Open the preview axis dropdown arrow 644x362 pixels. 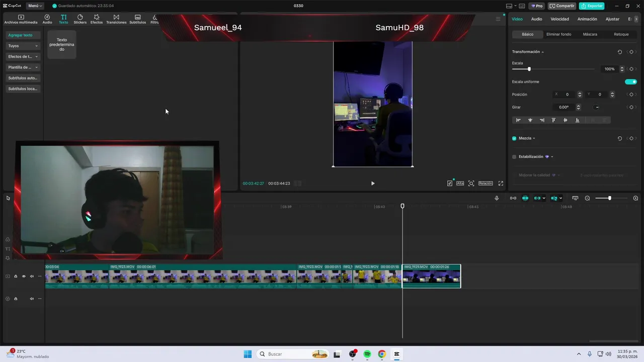[560, 198]
